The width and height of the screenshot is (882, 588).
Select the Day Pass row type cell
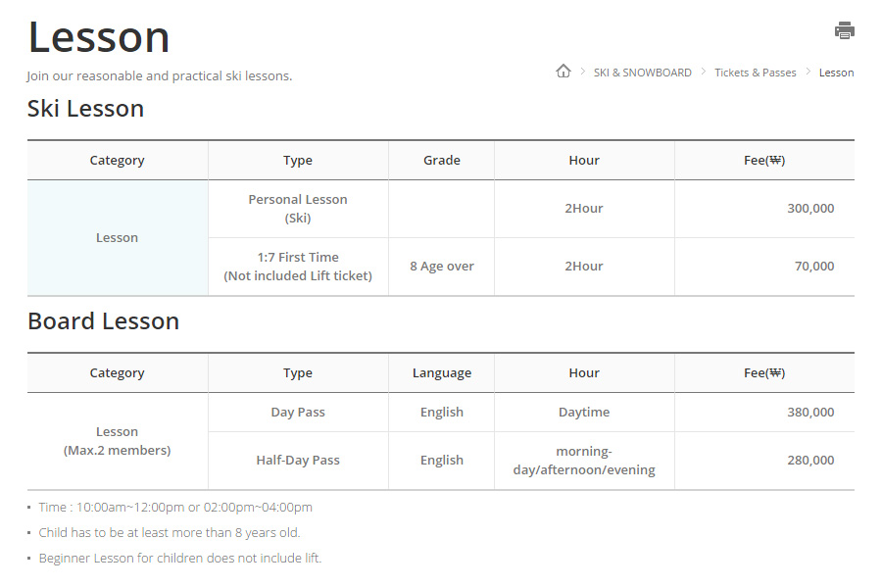pos(298,413)
